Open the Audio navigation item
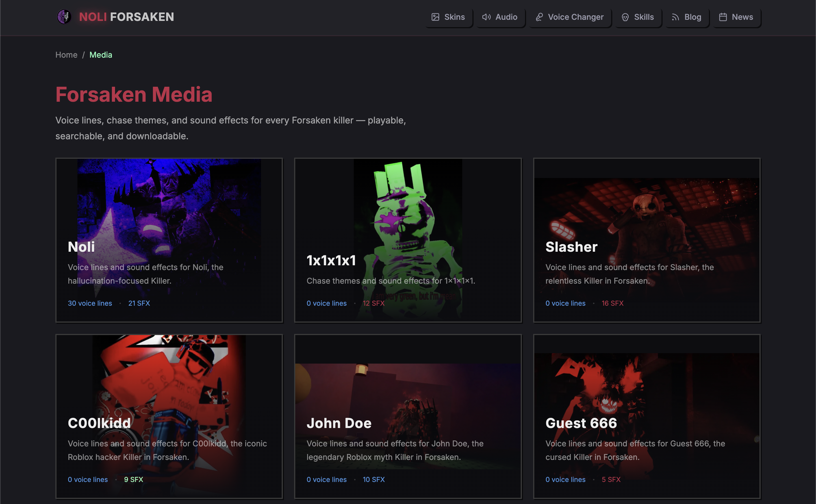The height and width of the screenshot is (504, 816). point(500,17)
